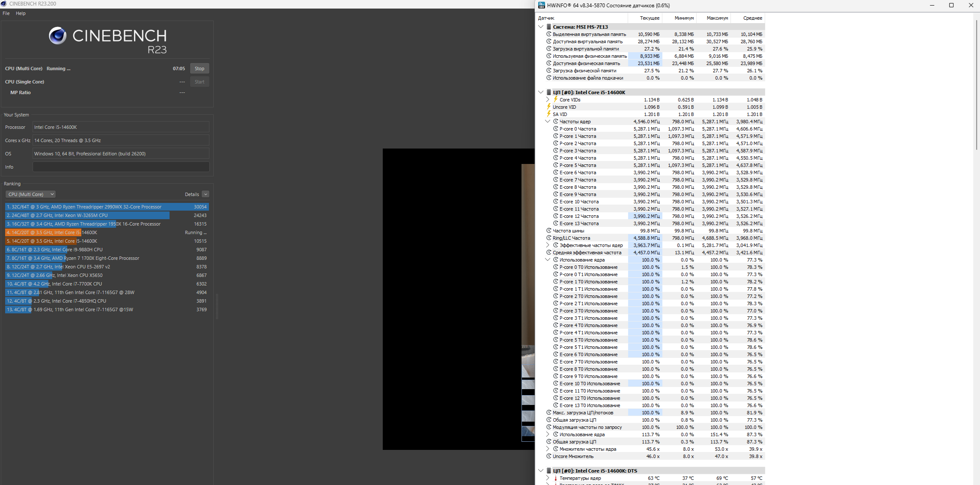Click the sensor icon beside Ring/LLC Частота
The height and width of the screenshot is (485, 980).
pyautogui.click(x=548, y=238)
